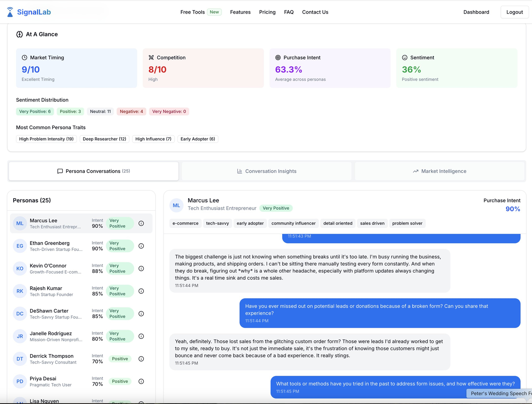
Task: Click info icon next to Kevin O'Connor
Action: [141, 269]
